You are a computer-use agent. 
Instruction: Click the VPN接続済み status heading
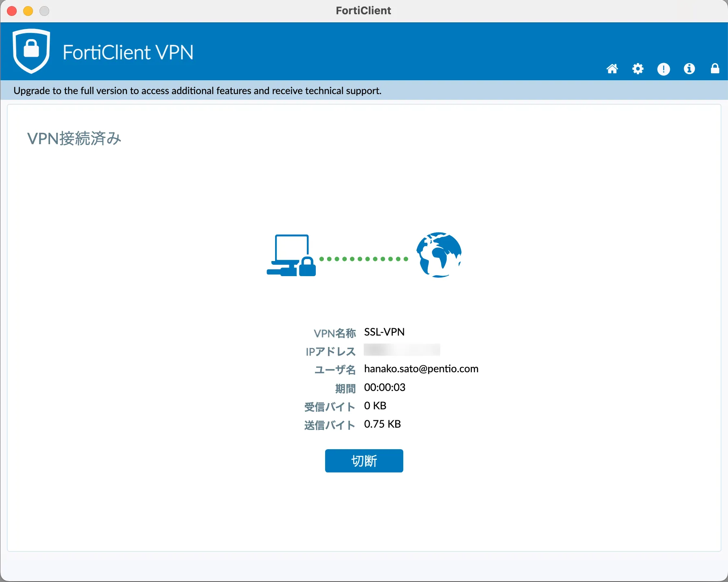(74, 138)
